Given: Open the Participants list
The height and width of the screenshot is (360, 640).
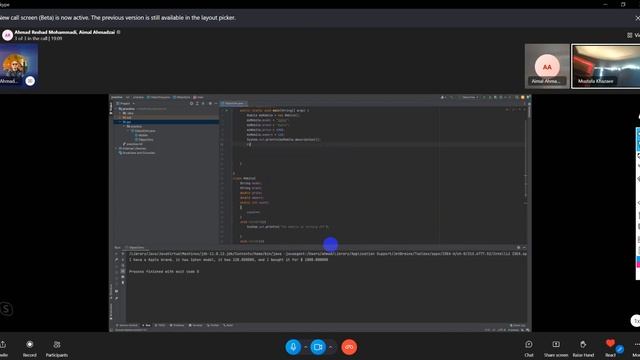Looking at the screenshot, I should 57,348.
